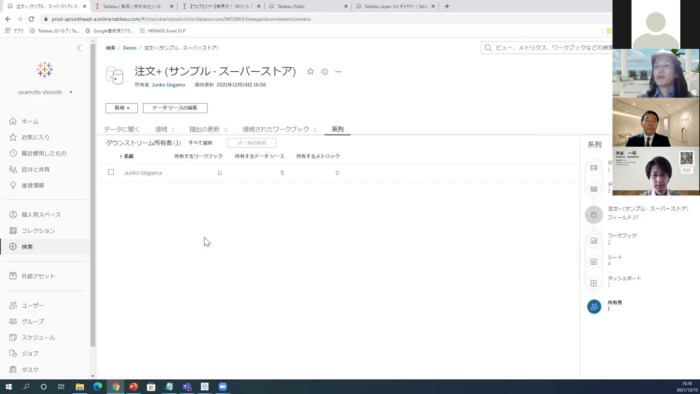700x394 pixels.
Task: Click ワークブック label in lineage panel
Action: click(622, 236)
